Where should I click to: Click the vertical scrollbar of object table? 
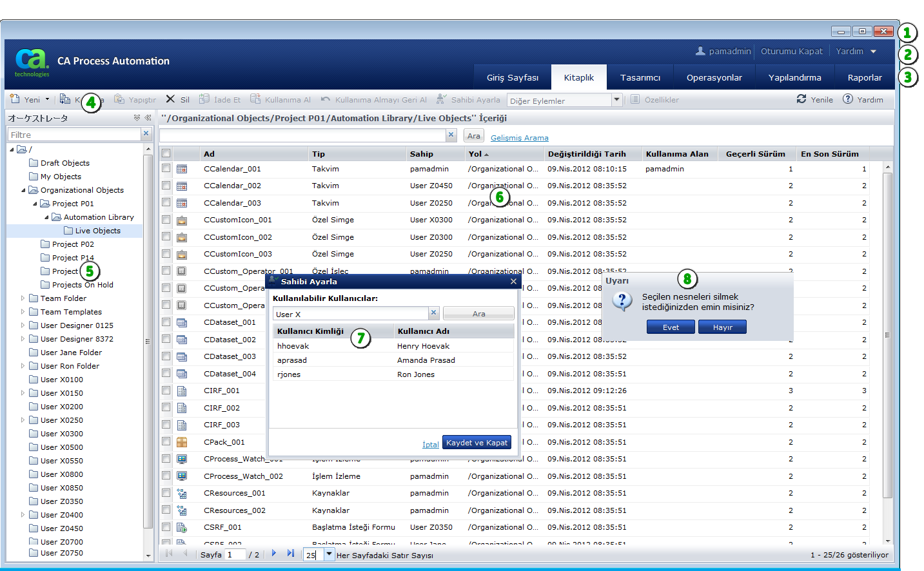point(888,335)
